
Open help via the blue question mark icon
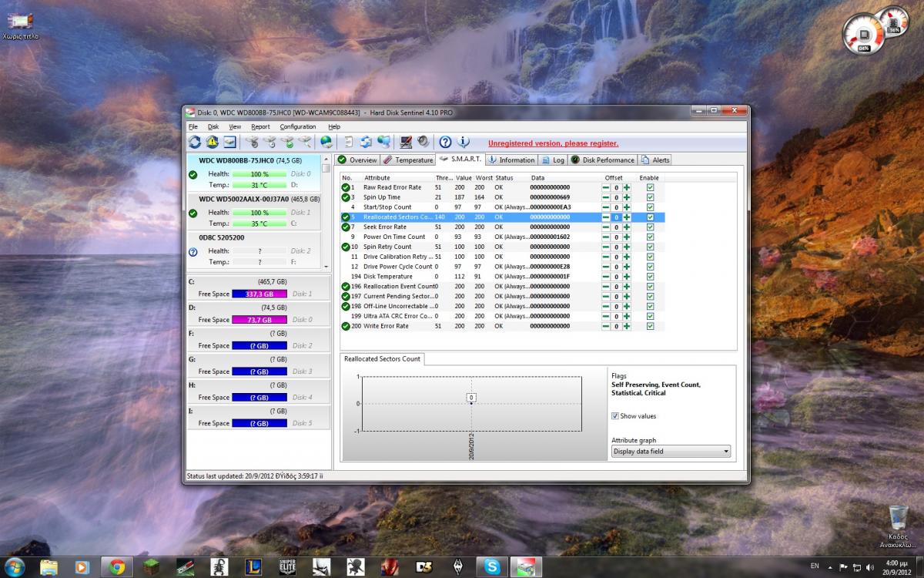tap(445, 142)
